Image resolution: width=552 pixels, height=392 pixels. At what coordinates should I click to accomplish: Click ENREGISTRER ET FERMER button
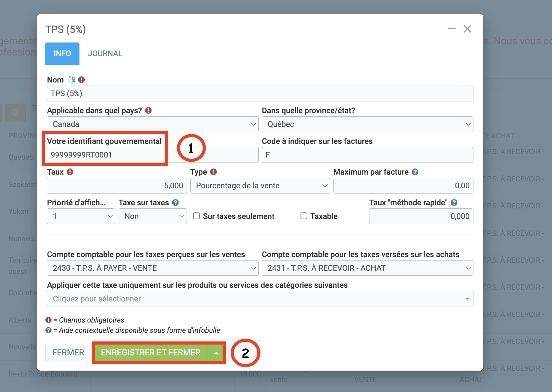(x=151, y=353)
